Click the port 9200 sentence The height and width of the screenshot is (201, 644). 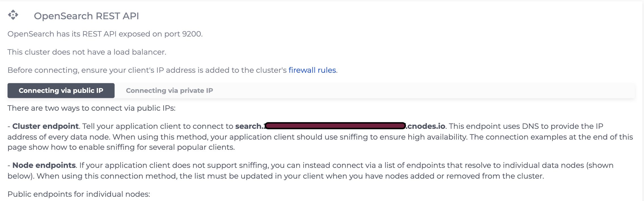click(x=105, y=34)
